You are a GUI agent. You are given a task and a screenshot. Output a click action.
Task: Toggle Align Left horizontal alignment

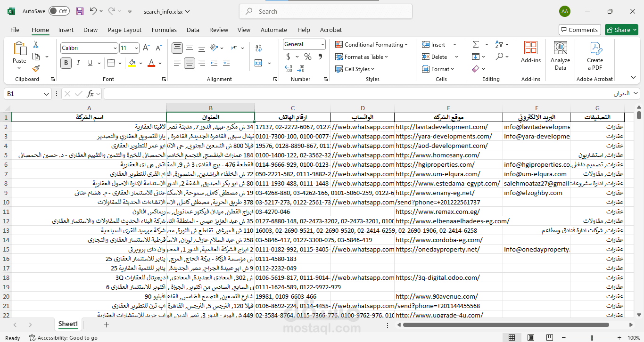pos(177,63)
